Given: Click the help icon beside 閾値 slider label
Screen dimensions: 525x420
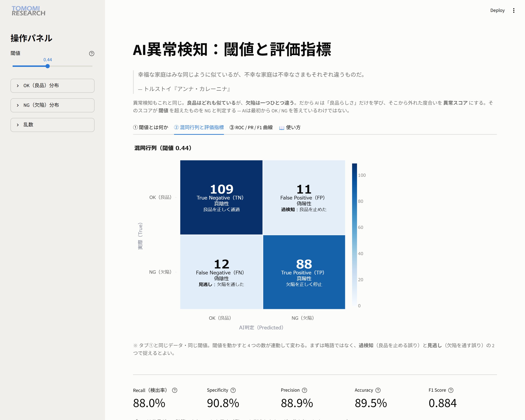Looking at the screenshot, I should coord(92,54).
